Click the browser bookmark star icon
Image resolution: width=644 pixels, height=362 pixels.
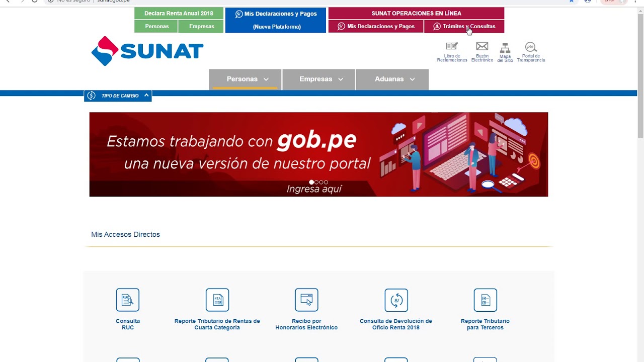coord(571,1)
